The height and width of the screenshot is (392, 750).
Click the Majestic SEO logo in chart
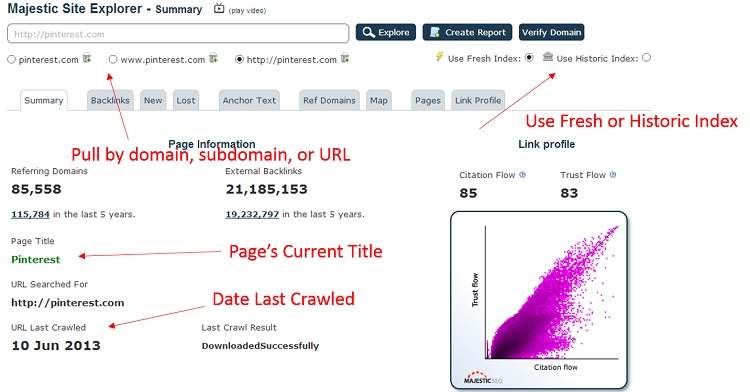coord(483,378)
